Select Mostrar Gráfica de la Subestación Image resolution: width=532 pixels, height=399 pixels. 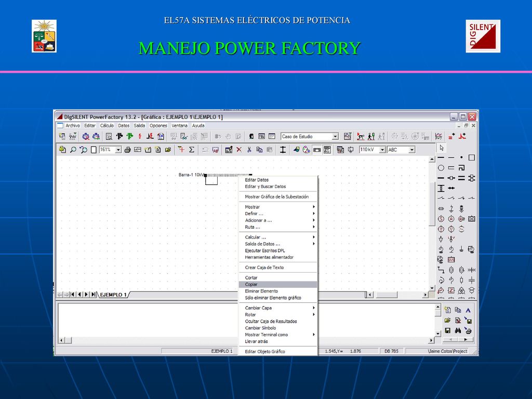coord(278,196)
